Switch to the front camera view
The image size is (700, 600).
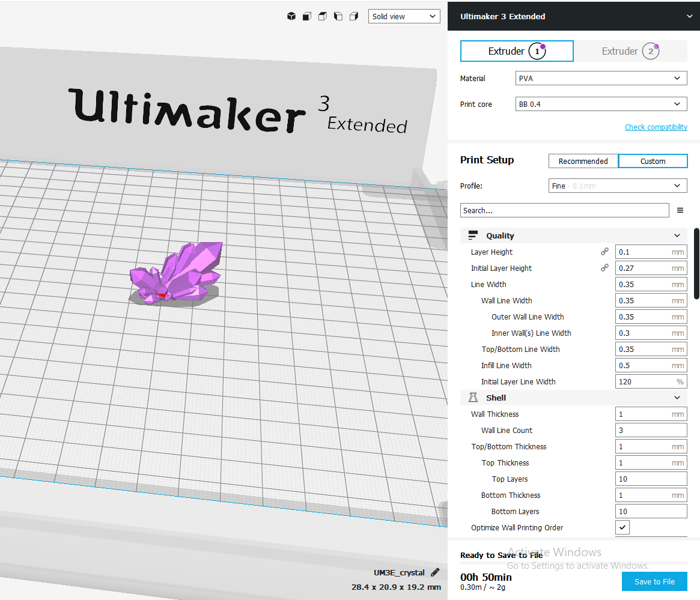(x=306, y=16)
